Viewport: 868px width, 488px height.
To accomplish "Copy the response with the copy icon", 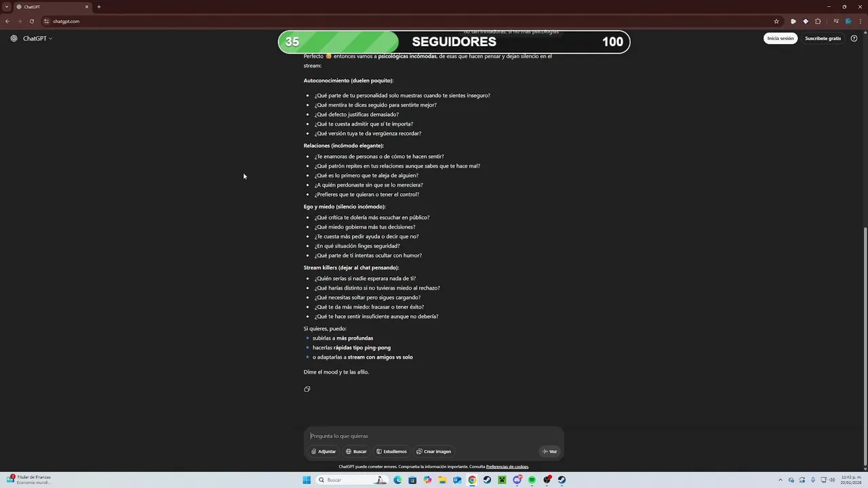I will click(x=307, y=389).
